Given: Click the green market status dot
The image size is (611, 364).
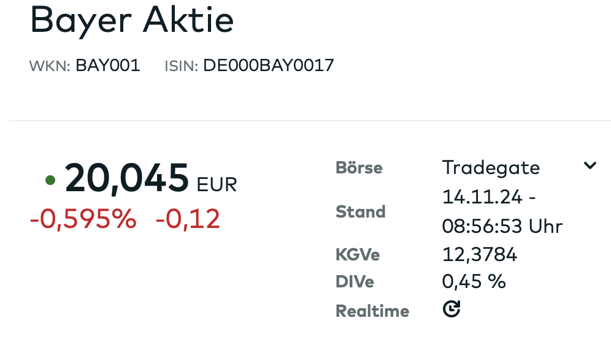Looking at the screenshot, I should pyautogui.click(x=50, y=180).
